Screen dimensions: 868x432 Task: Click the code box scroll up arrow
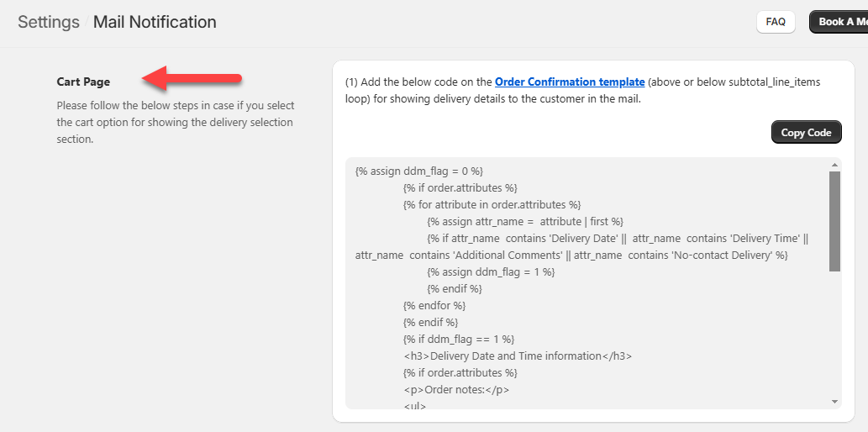tap(834, 165)
